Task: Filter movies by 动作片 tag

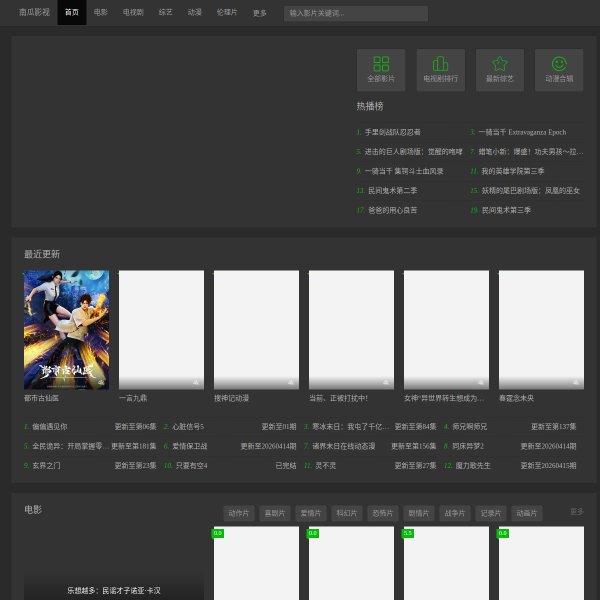Action: tap(239, 513)
